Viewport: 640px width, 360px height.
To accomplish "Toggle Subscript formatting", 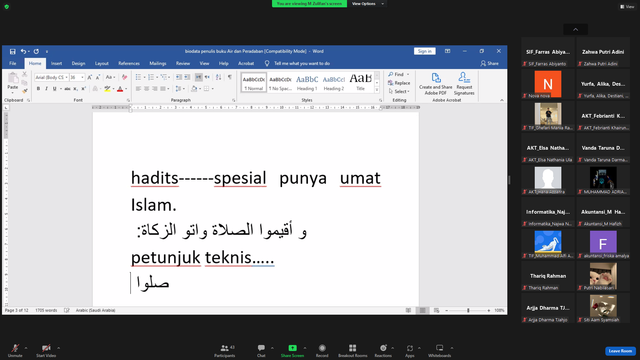I will click(76, 89).
